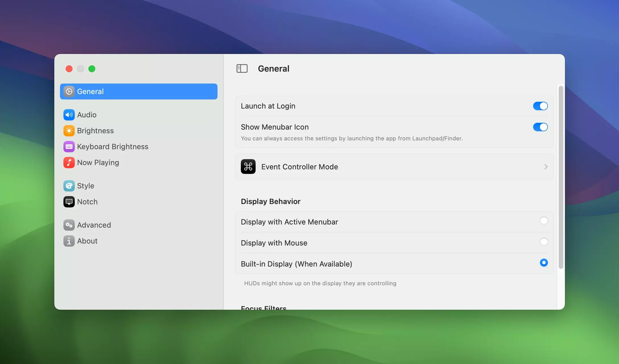This screenshot has width=619, height=364.
Task: Click the Style palette icon
Action: (x=69, y=186)
